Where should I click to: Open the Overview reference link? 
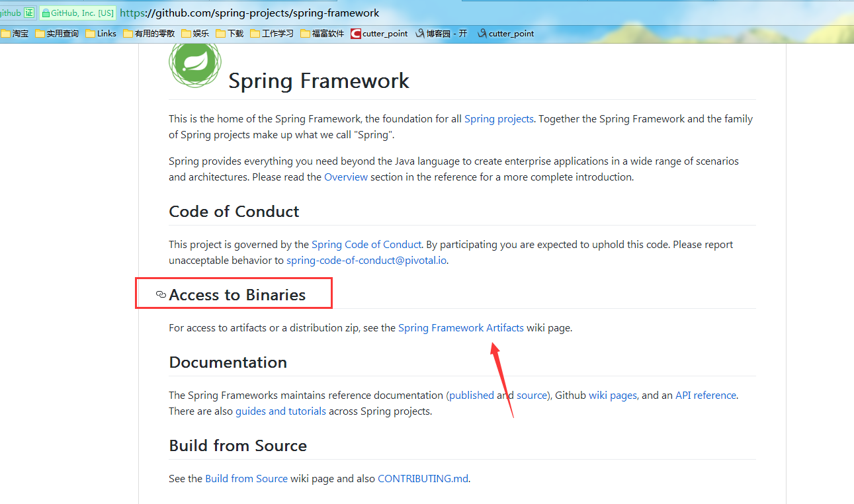(346, 177)
